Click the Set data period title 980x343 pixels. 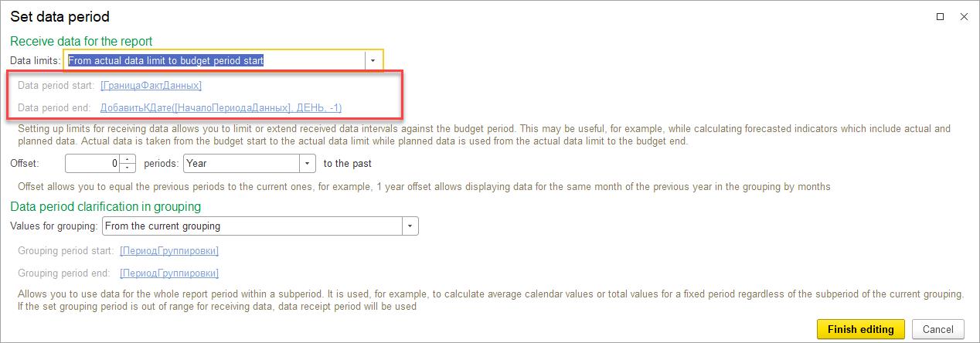pos(60,16)
